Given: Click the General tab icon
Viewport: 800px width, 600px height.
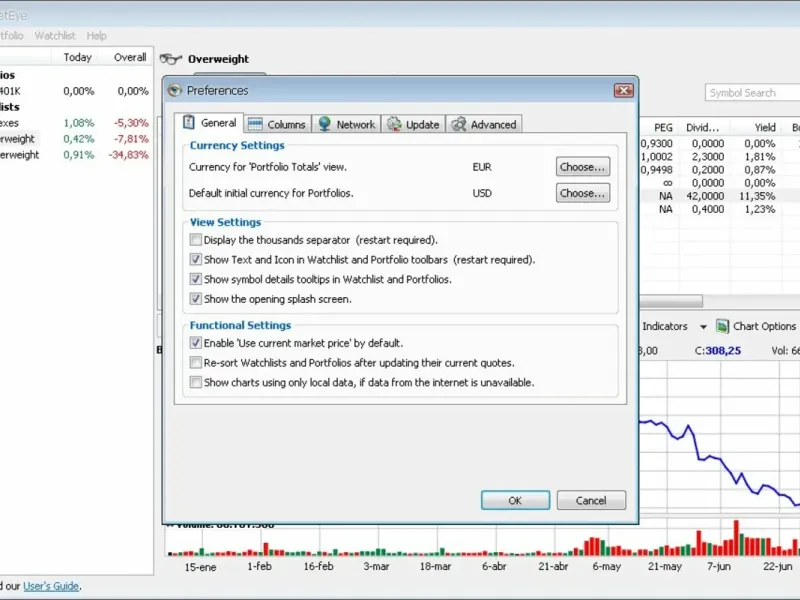Looking at the screenshot, I should point(189,122).
